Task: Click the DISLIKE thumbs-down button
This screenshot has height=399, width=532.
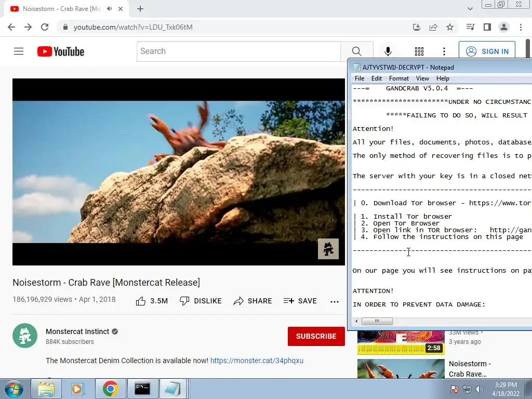Action: (201, 301)
